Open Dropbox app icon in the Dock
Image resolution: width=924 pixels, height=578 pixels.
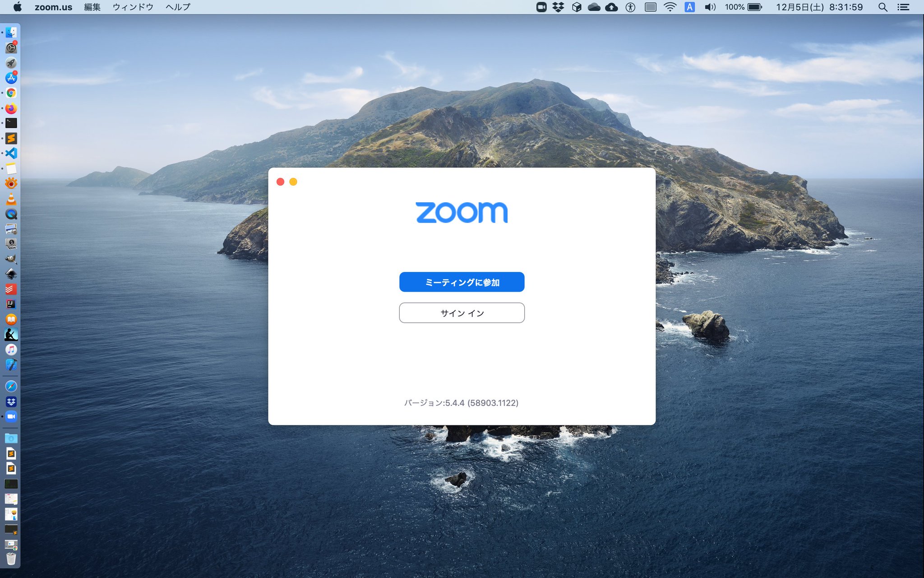click(x=11, y=401)
